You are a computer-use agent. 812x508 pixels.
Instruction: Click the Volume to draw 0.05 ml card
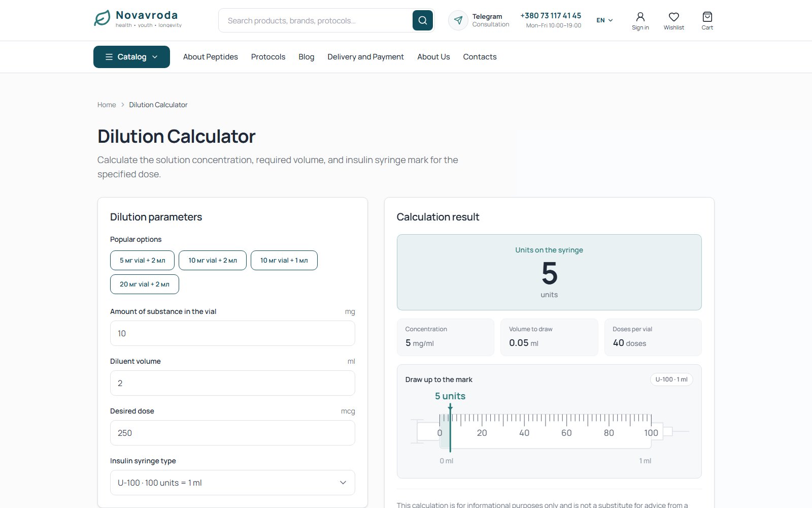click(549, 337)
